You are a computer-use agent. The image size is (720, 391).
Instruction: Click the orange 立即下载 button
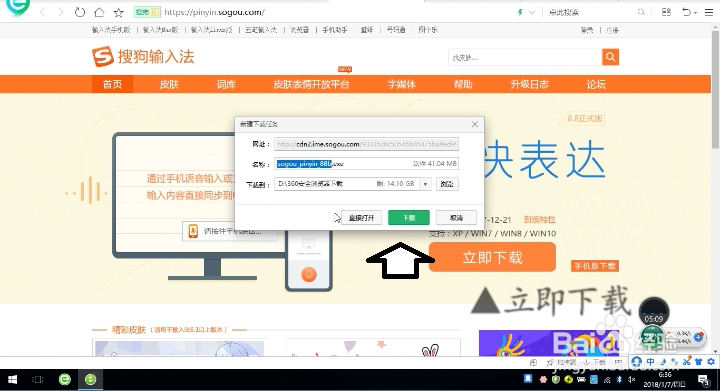point(492,257)
